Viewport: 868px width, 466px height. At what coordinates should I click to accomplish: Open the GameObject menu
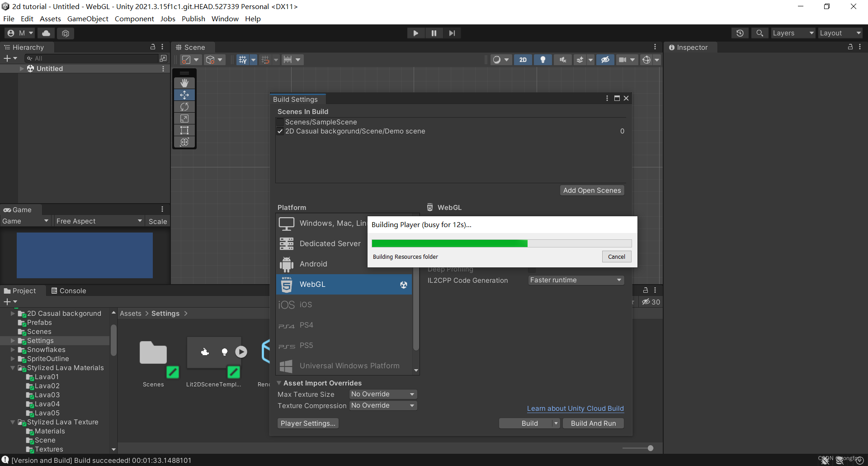pos(88,19)
